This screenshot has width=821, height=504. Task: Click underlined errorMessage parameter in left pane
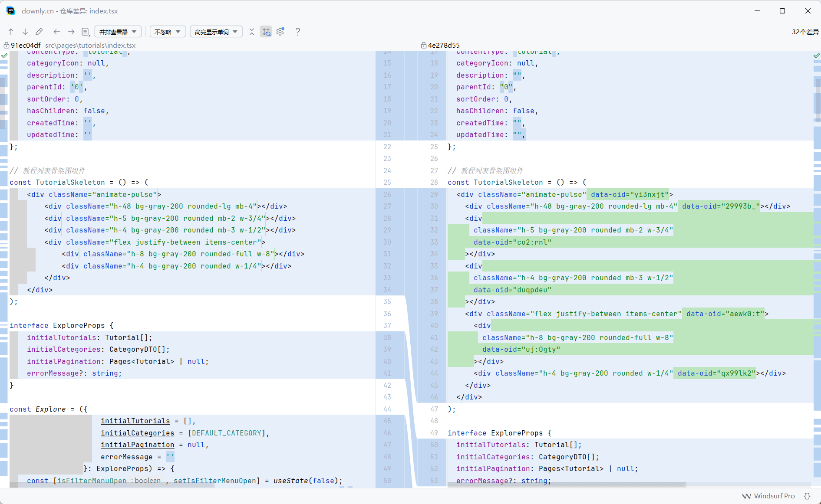click(x=127, y=457)
